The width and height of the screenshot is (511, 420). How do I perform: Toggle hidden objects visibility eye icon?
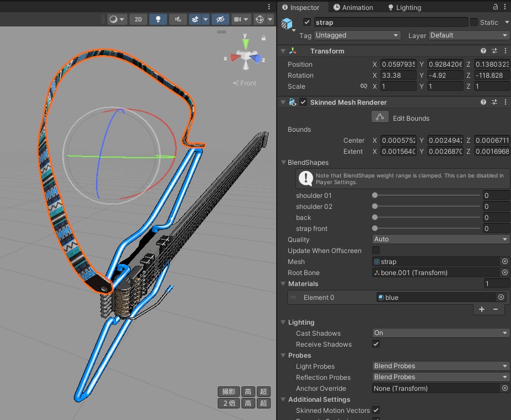pos(220,19)
